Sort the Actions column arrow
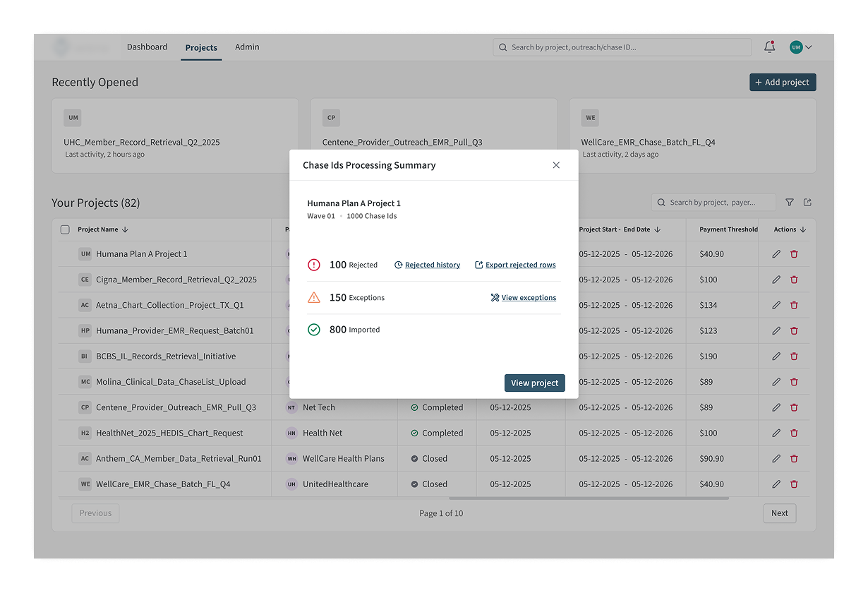868x593 pixels. pos(803,229)
